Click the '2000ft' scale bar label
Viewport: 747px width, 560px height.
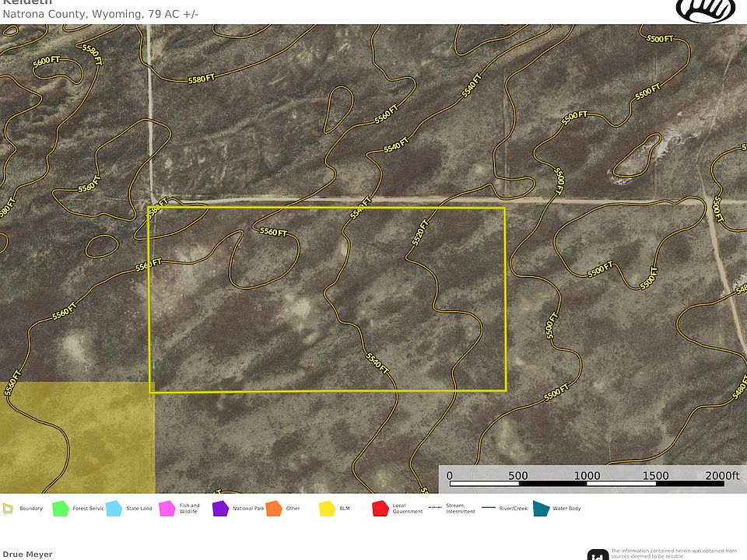(x=722, y=475)
